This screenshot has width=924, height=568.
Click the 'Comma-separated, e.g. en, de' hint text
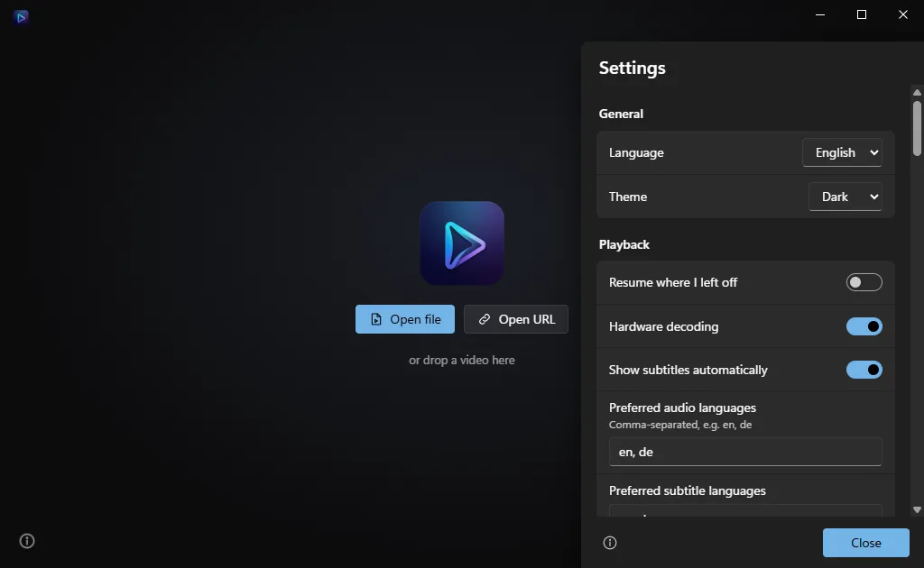(680, 425)
